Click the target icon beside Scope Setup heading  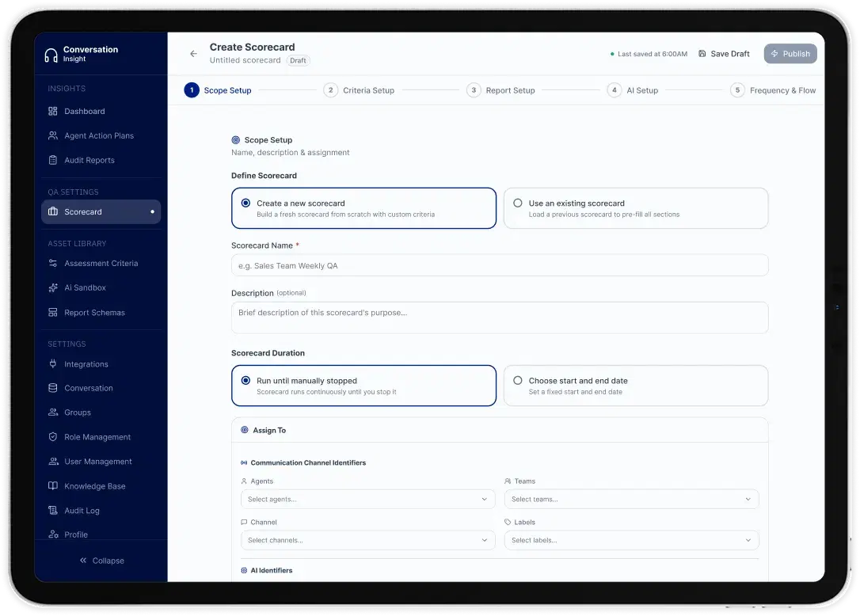(236, 140)
